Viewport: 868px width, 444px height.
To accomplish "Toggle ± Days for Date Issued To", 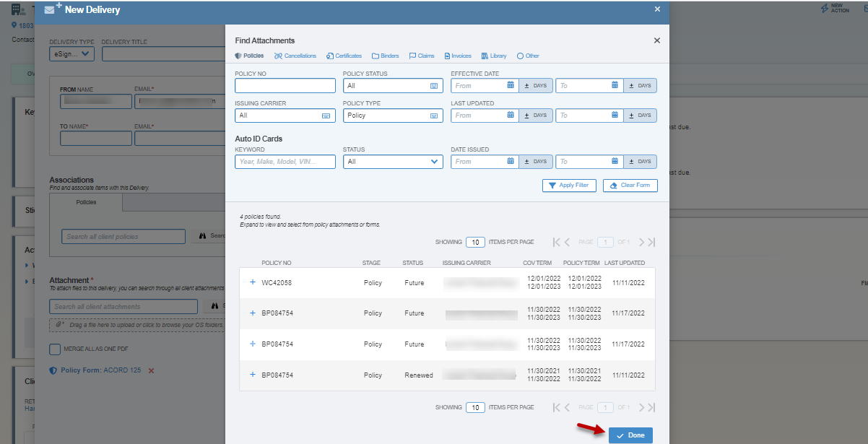I will [640, 162].
